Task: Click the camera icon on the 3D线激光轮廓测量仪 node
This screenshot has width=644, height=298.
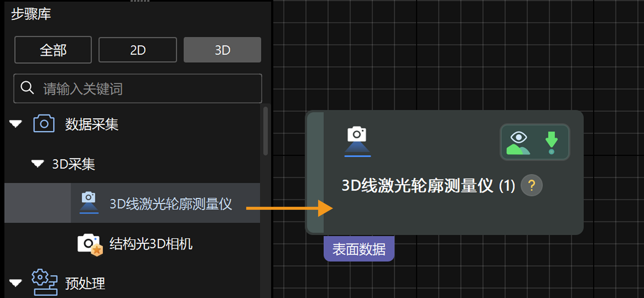Action: (357, 141)
